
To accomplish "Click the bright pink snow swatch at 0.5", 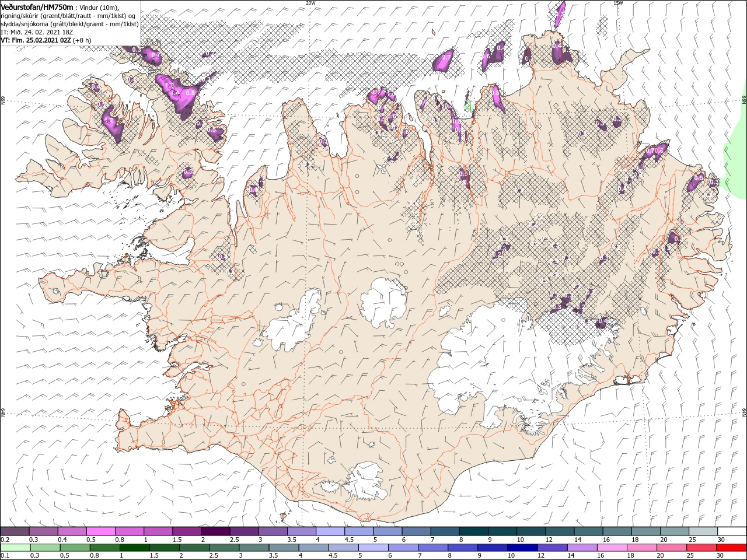I will (100, 531).
